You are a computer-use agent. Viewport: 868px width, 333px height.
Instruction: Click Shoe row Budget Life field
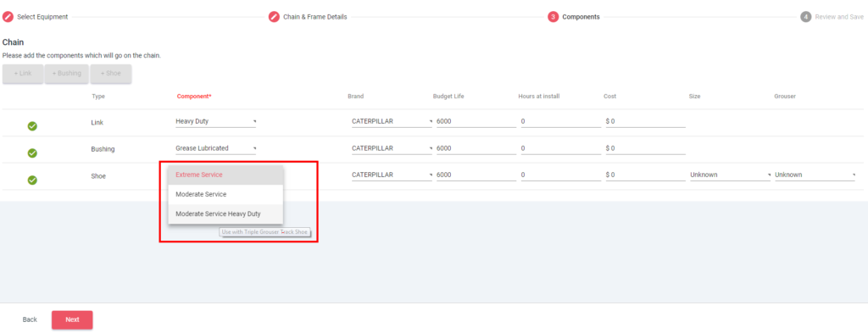click(476, 175)
